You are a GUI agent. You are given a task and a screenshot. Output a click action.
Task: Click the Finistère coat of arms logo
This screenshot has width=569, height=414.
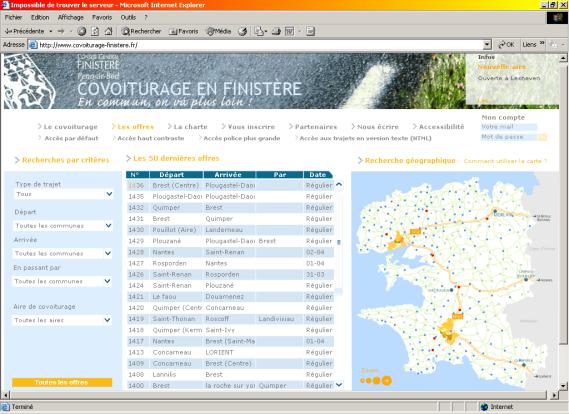pyautogui.click(x=30, y=81)
